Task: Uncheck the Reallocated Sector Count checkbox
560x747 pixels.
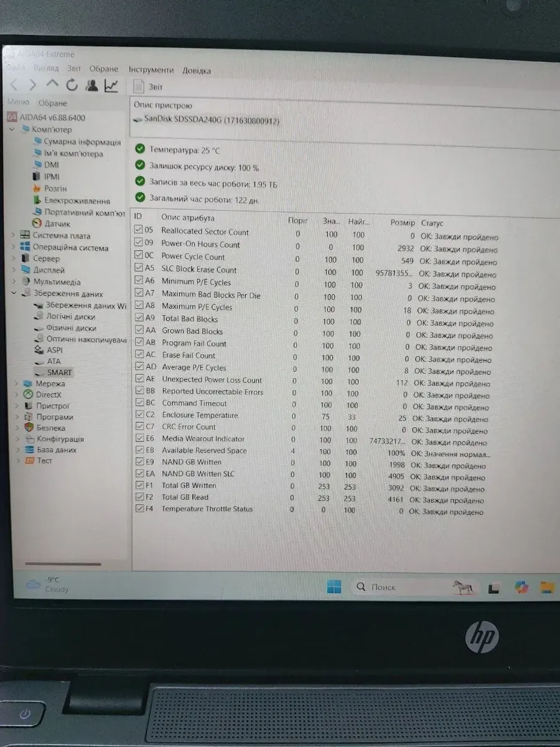Action: pyautogui.click(x=139, y=230)
